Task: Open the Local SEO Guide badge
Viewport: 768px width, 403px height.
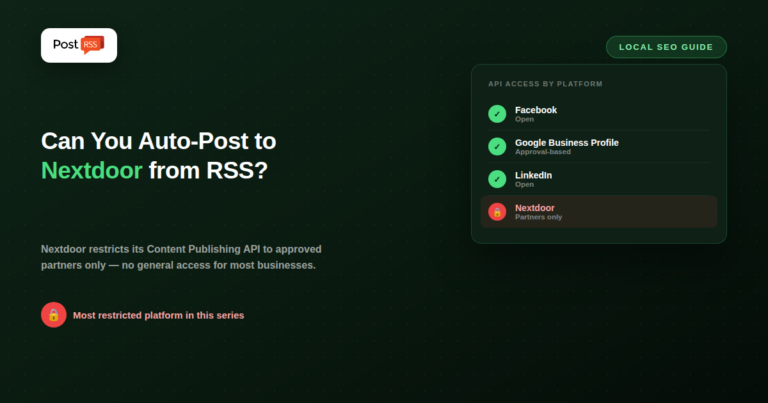Action: (x=666, y=47)
